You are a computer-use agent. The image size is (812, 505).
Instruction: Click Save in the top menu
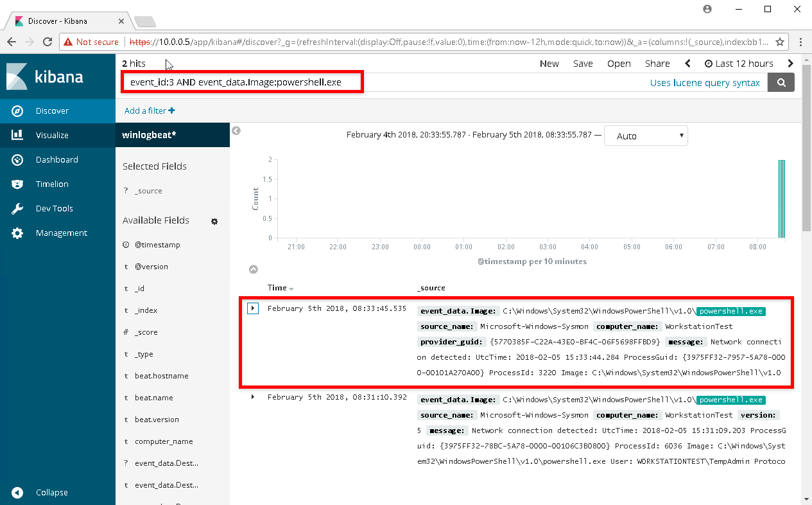(x=583, y=64)
